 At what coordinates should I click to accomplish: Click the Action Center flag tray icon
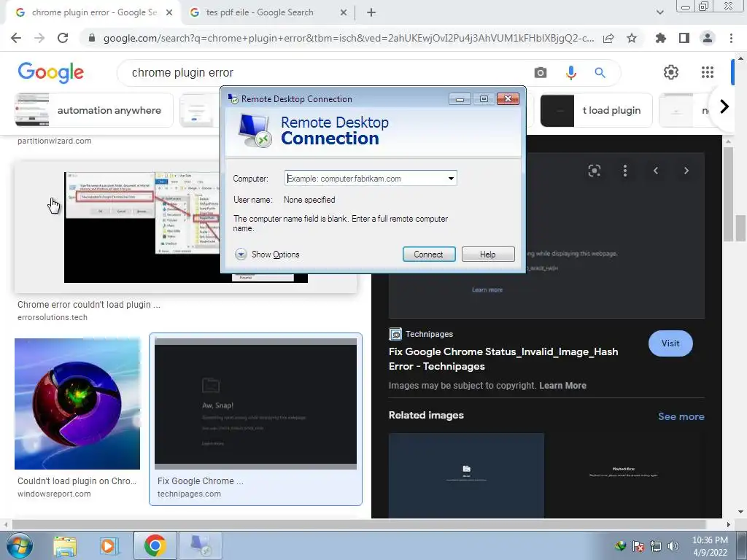638,546
